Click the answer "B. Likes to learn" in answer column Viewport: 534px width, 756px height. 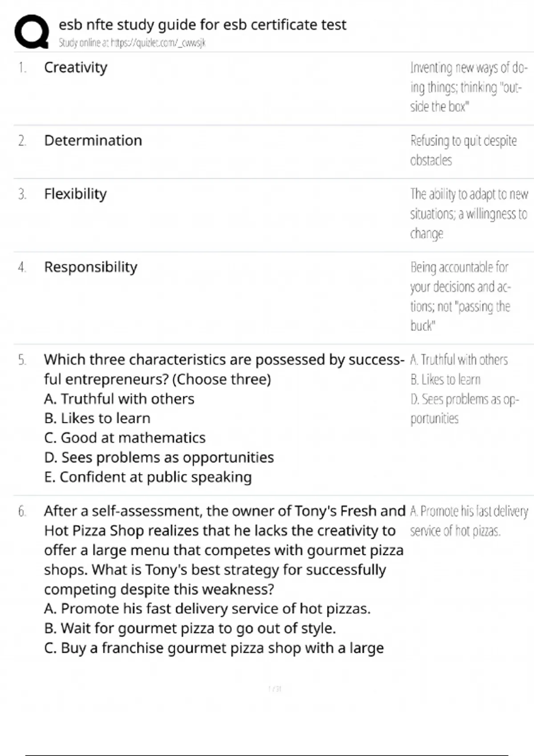pos(445,380)
